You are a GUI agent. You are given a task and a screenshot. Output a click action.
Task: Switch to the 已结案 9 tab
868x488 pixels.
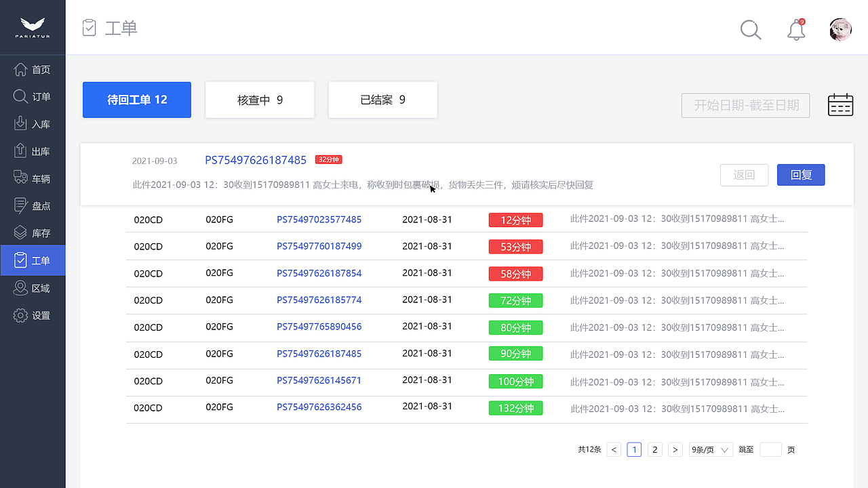click(382, 99)
